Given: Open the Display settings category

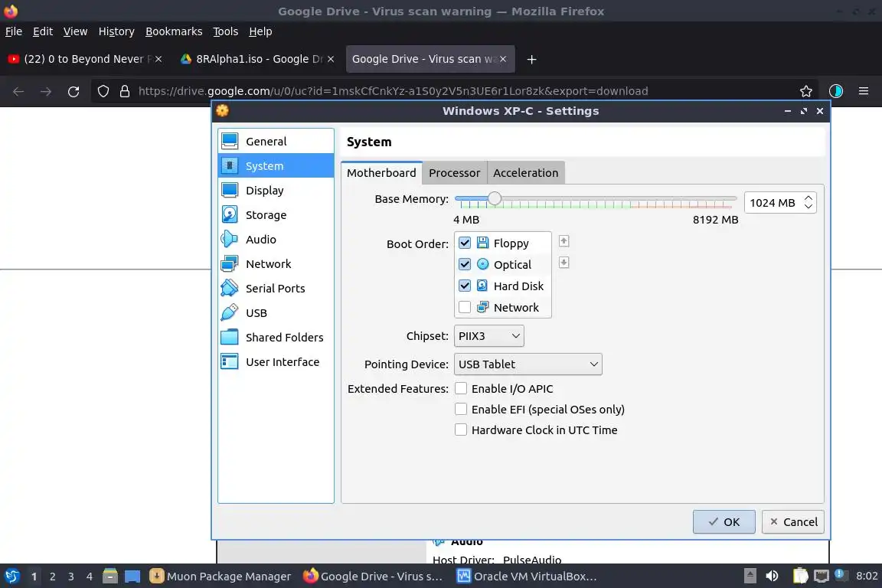Looking at the screenshot, I should click(x=276, y=190).
